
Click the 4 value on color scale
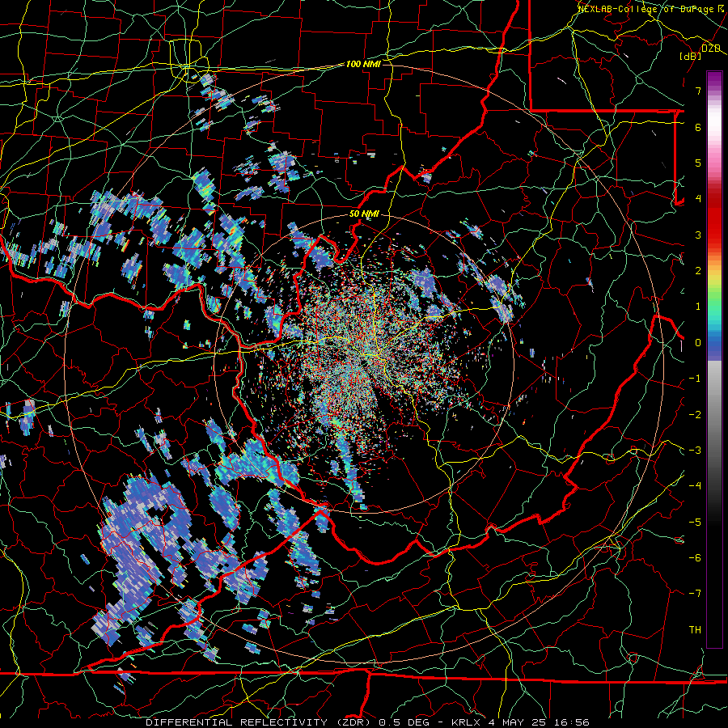pos(698,198)
